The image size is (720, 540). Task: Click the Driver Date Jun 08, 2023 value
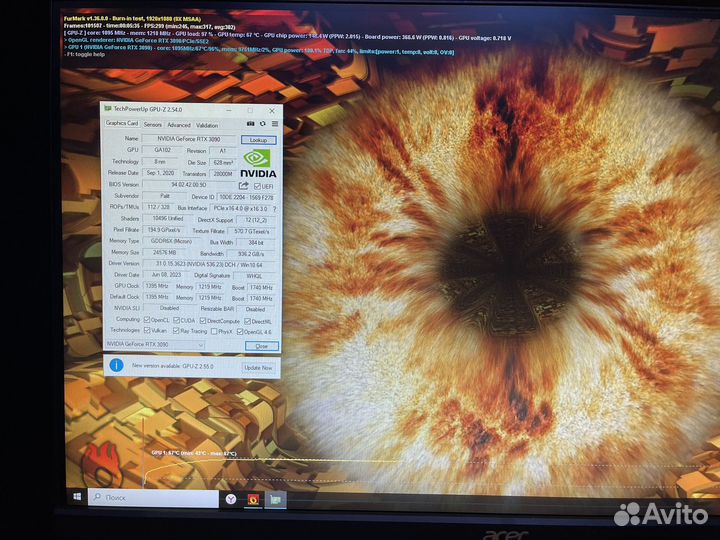[166, 275]
